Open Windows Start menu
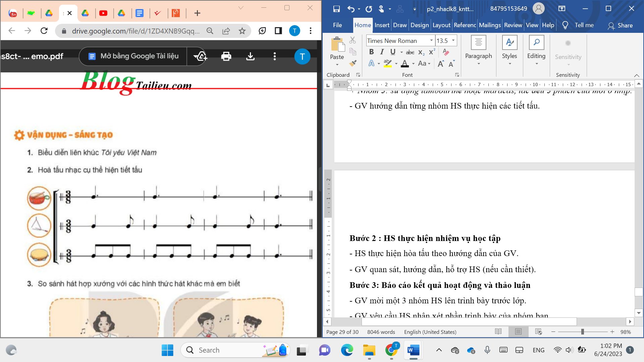The width and height of the screenshot is (644, 362). 167,350
